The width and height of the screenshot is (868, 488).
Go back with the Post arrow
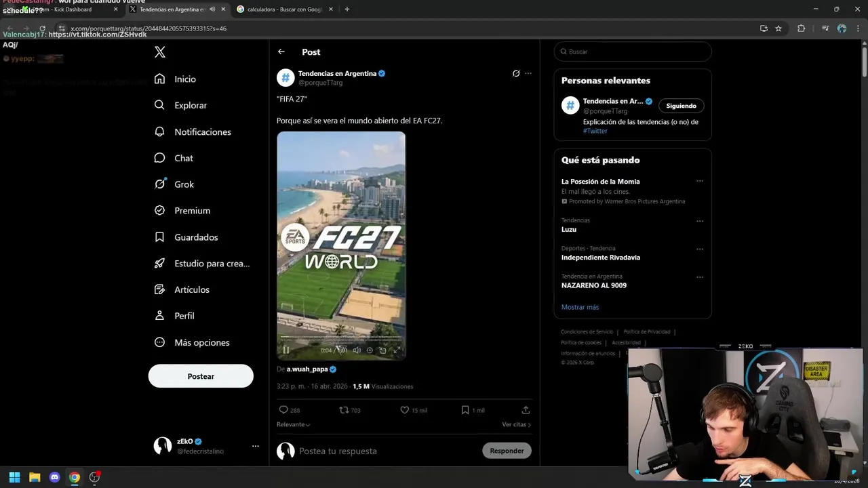(281, 52)
